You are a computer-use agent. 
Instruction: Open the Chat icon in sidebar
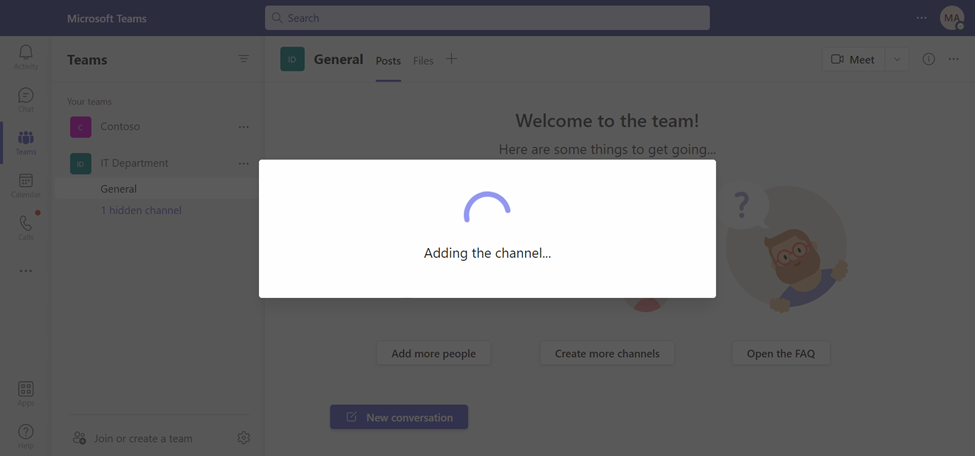[25, 95]
